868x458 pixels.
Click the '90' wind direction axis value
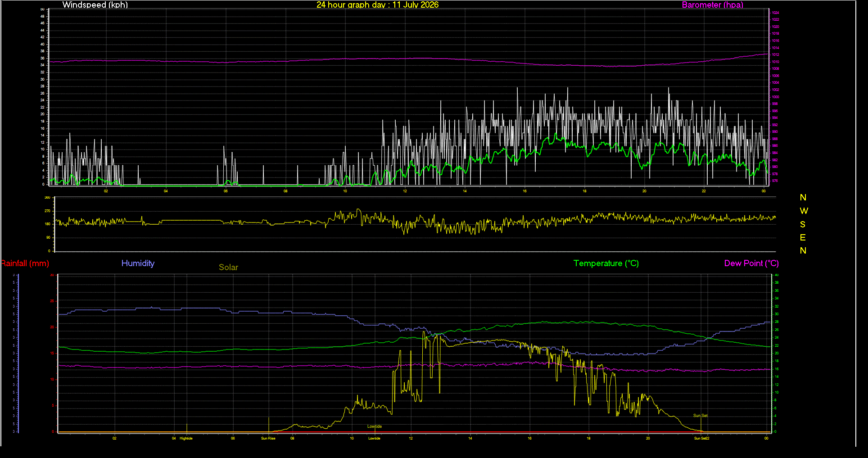48,237
